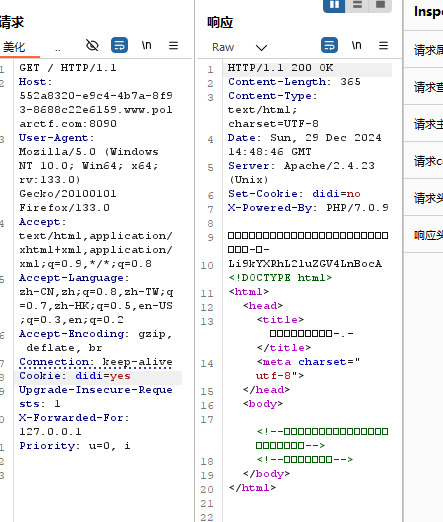Toggle word wrap icon in request panel
This screenshot has width=443, height=522.
(x=119, y=45)
